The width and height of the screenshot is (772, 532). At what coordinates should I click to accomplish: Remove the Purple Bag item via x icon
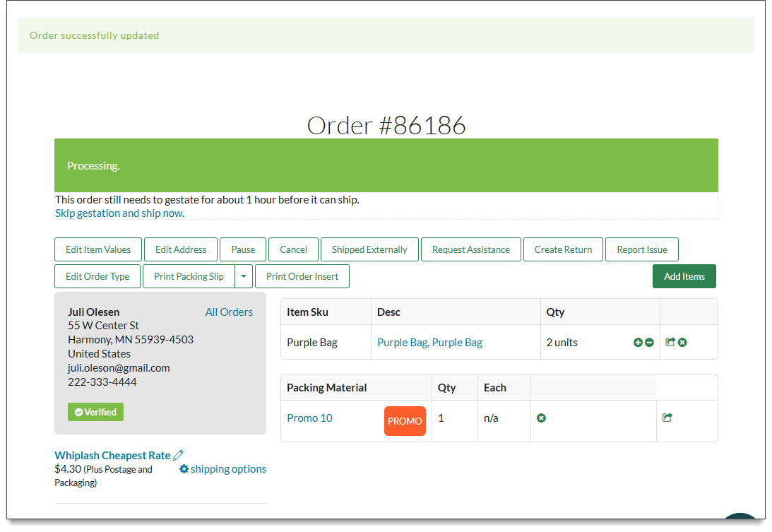coord(682,342)
